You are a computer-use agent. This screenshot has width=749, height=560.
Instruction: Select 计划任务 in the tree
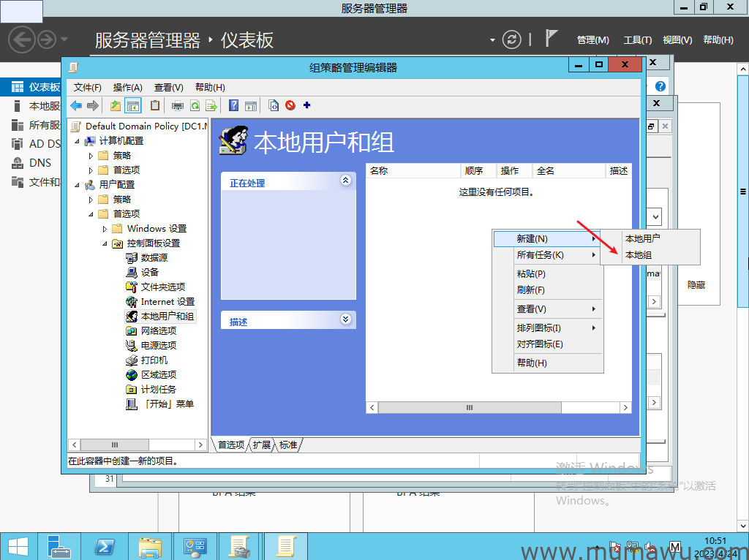(x=158, y=389)
